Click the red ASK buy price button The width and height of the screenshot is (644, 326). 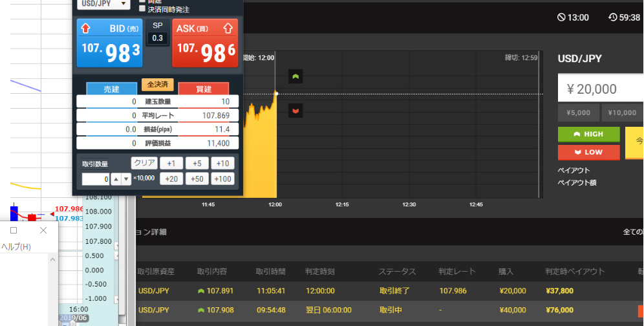pyautogui.click(x=205, y=43)
